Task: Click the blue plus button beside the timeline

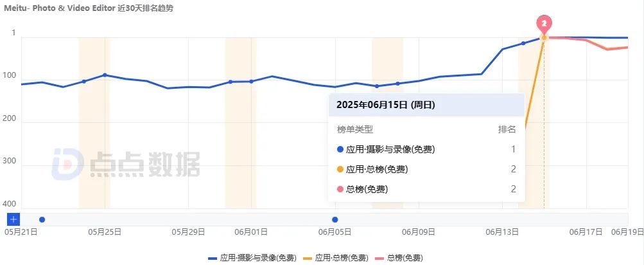Action: [13, 219]
